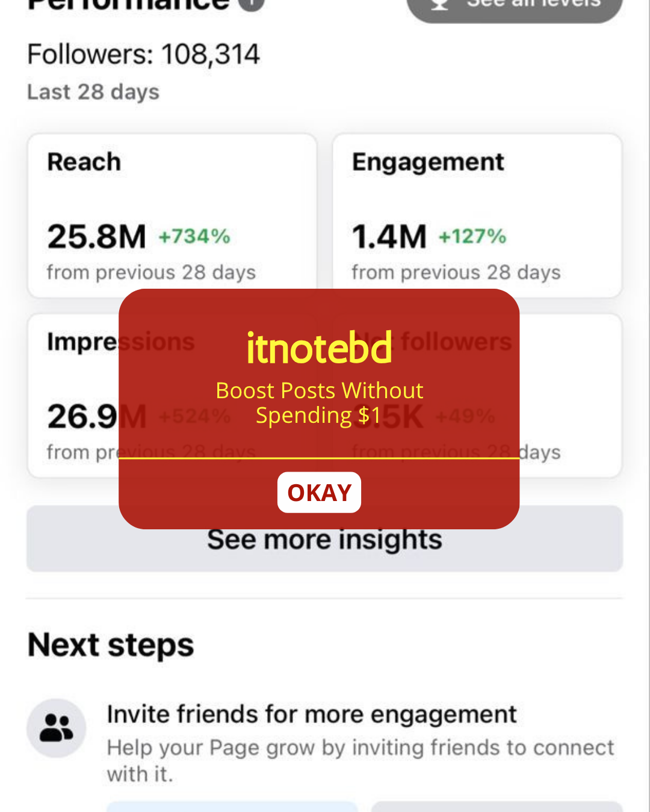Screen dimensions: 650x812
Task: Click the Performance info icon
Action: [252, 4]
